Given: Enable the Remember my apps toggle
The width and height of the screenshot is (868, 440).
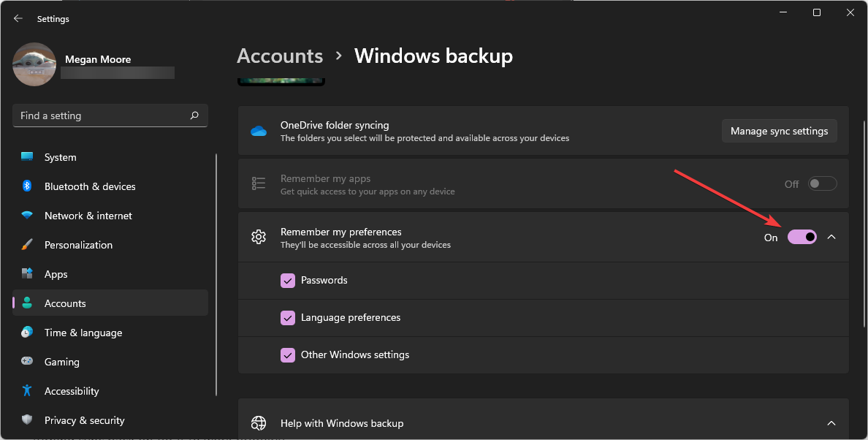Looking at the screenshot, I should [822, 183].
